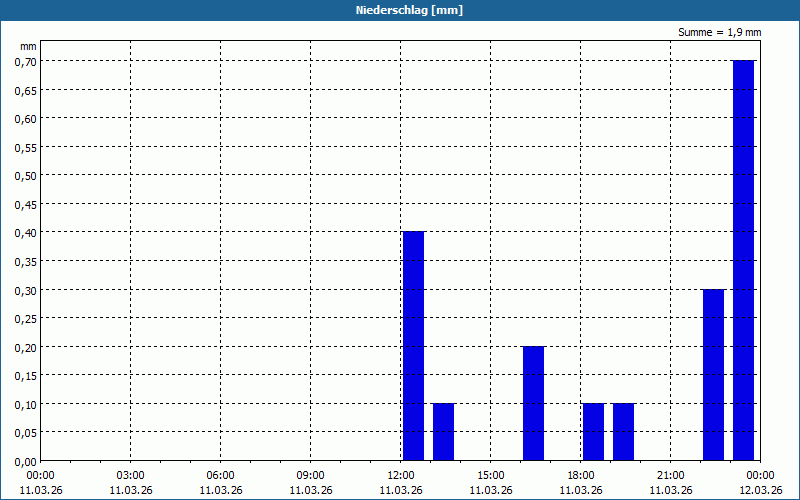
Task: Click the 0,00 y-axis label
Action: 26,462
